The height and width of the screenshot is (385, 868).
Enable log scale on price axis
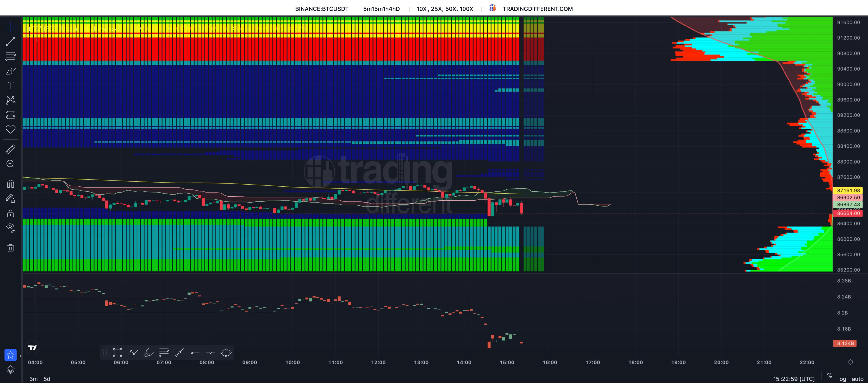[842, 379]
